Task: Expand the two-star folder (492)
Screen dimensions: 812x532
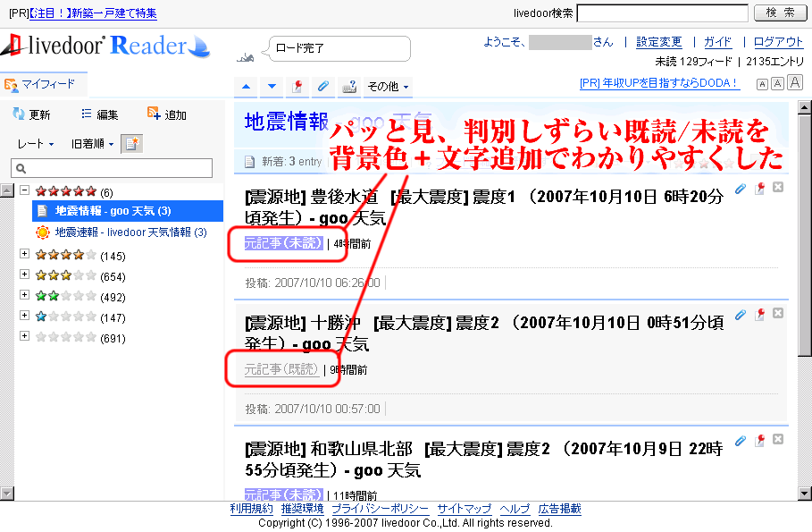Action: pos(24,294)
